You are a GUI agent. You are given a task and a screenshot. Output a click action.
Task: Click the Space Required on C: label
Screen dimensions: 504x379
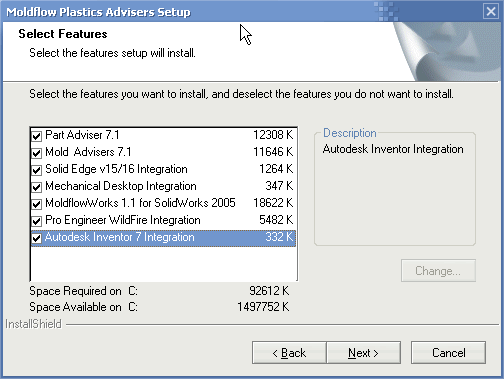tap(83, 291)
